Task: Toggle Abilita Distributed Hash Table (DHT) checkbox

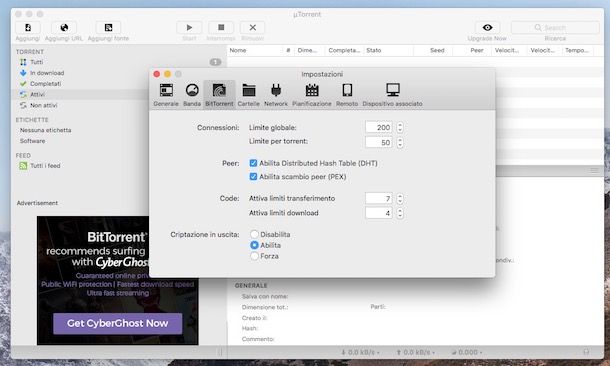Action: pyautogui.click(x=253, y=163)
